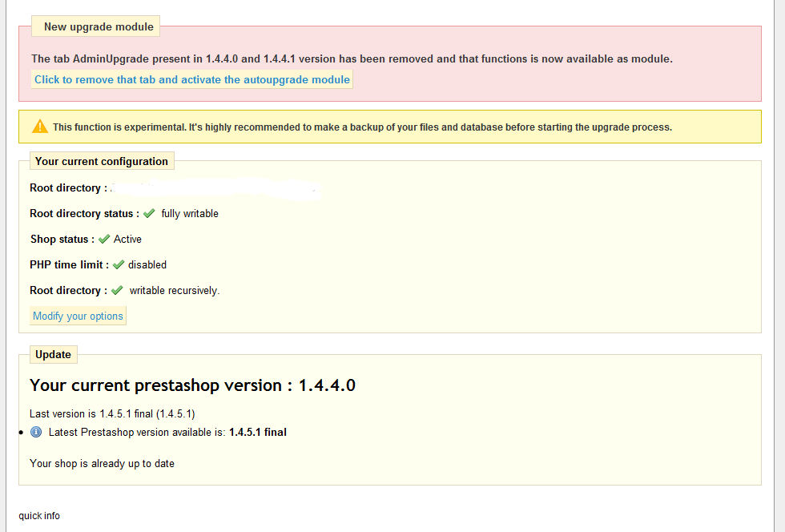The height and width of the screenshot is (532, 785).
Task: Click the 'Active' shop status text
Action: tap(127, 239)
